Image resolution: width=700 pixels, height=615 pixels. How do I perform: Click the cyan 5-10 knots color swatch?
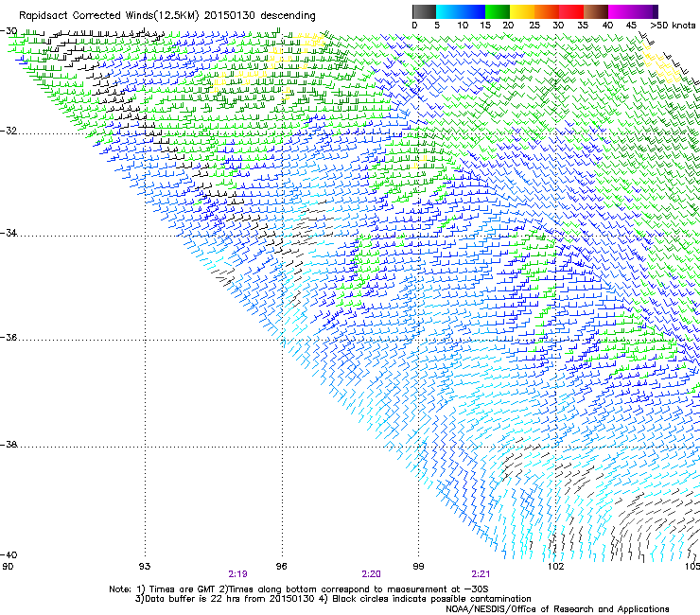click(x=447, y=11)
